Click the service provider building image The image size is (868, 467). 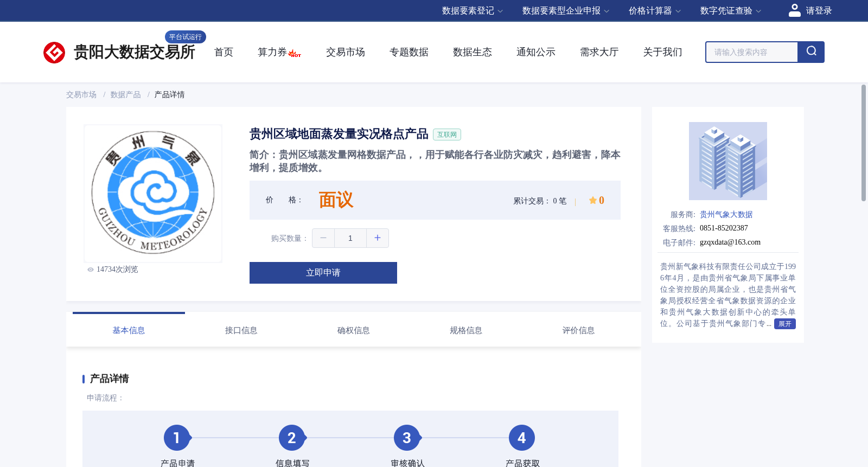point(728,161)
